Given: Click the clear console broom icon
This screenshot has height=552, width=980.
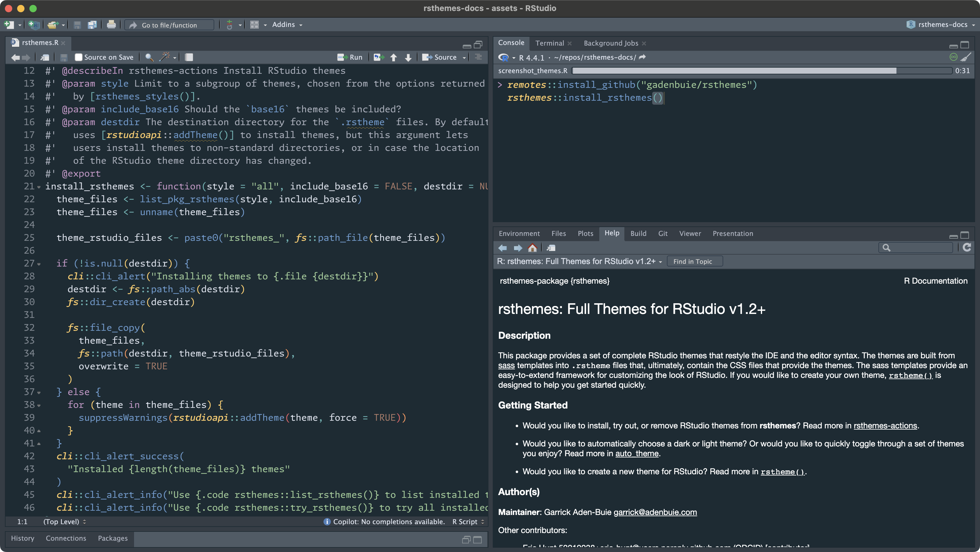Looking at the screenshot, I should [x=966, y=58].
